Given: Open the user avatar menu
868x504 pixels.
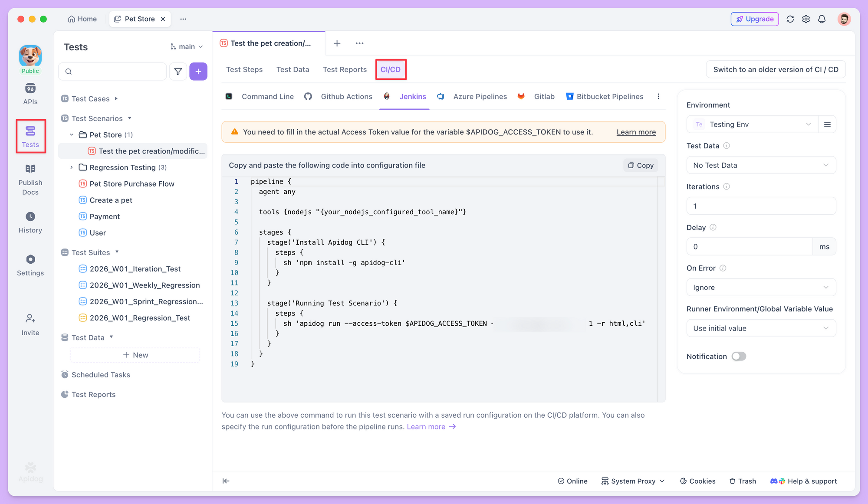Looking at the screenshot, I should click(844, 19).
